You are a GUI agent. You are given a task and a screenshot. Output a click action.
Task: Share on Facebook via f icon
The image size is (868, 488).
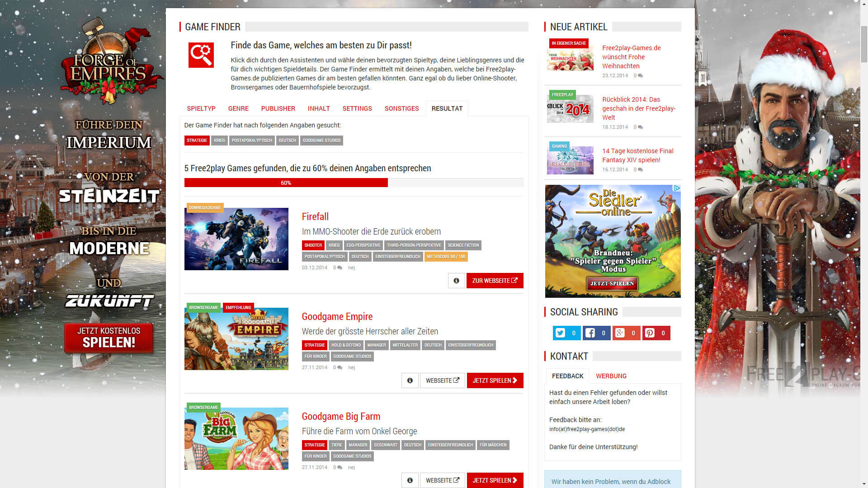(x=590, y=333)
